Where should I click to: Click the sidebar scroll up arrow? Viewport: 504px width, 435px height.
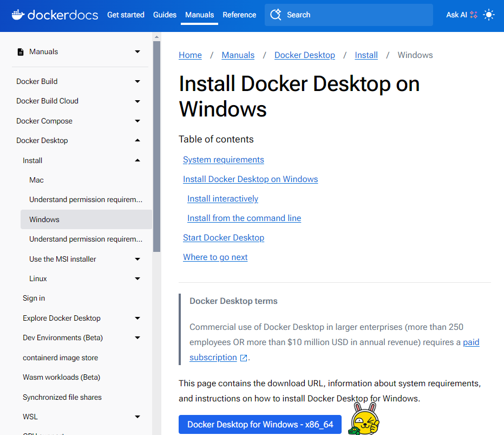click(156, 37)
